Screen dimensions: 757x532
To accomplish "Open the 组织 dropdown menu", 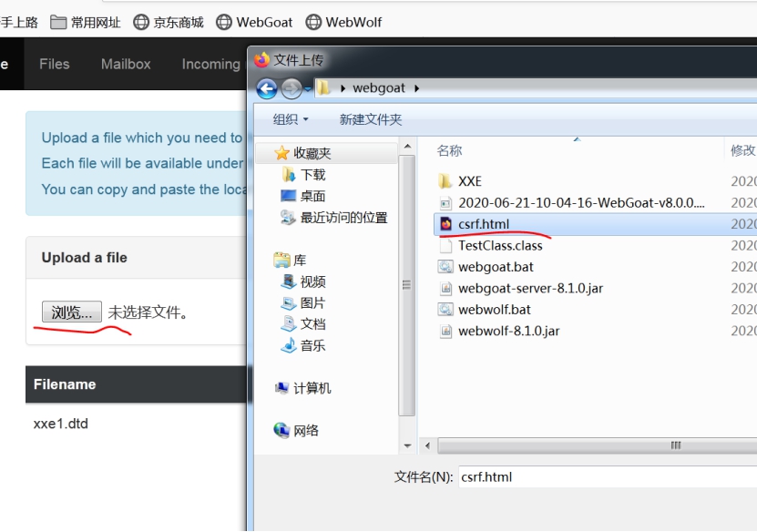I will [291, 119].
